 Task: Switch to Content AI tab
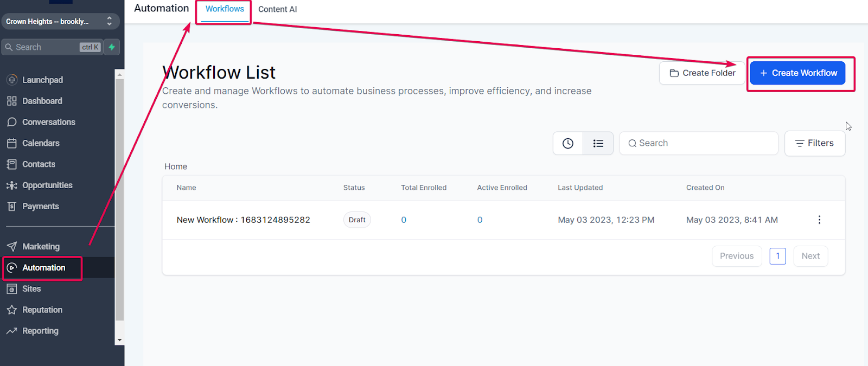pos(278,9)
